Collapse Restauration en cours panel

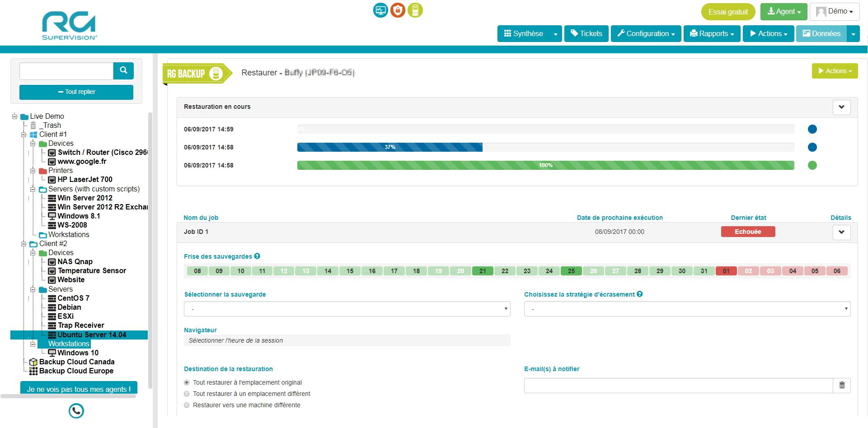[841, 107]
